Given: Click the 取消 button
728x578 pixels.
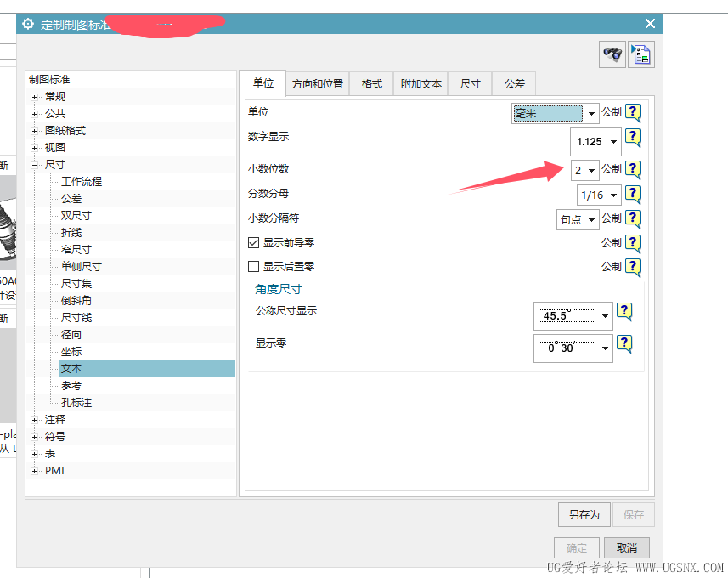Looking at the screenshot, I should [626, 548].
